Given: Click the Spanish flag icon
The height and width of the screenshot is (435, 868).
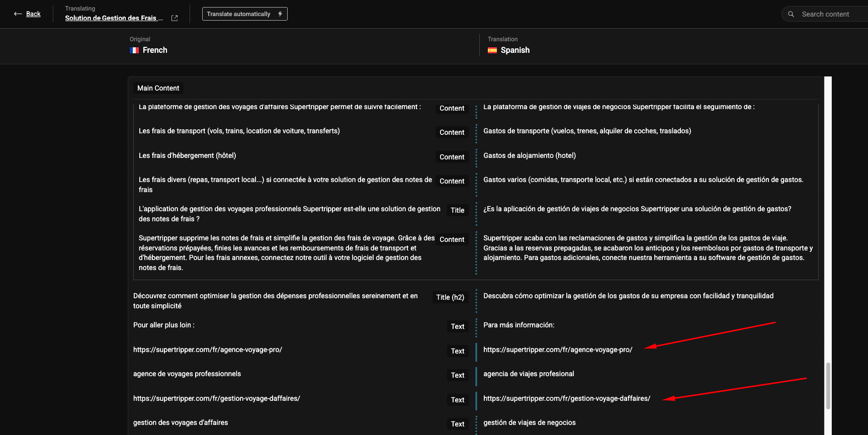Looking at the screenshot, I should pos(492,50).
